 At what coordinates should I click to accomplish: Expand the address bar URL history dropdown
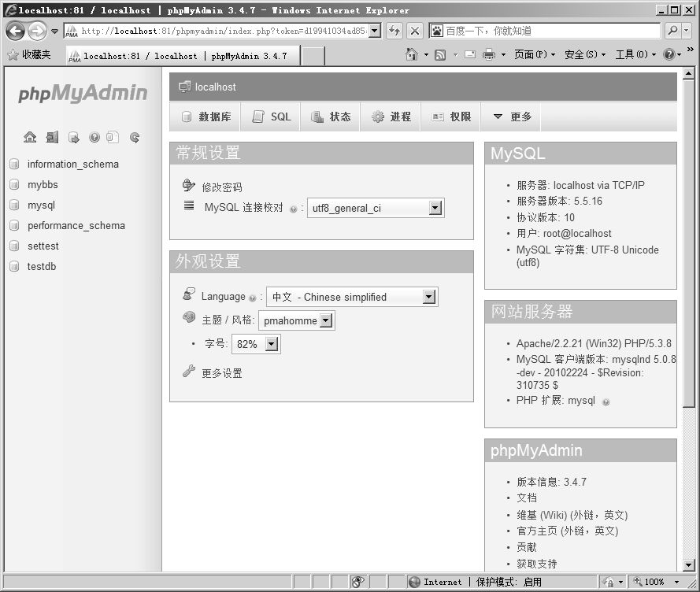click(375, 31)
